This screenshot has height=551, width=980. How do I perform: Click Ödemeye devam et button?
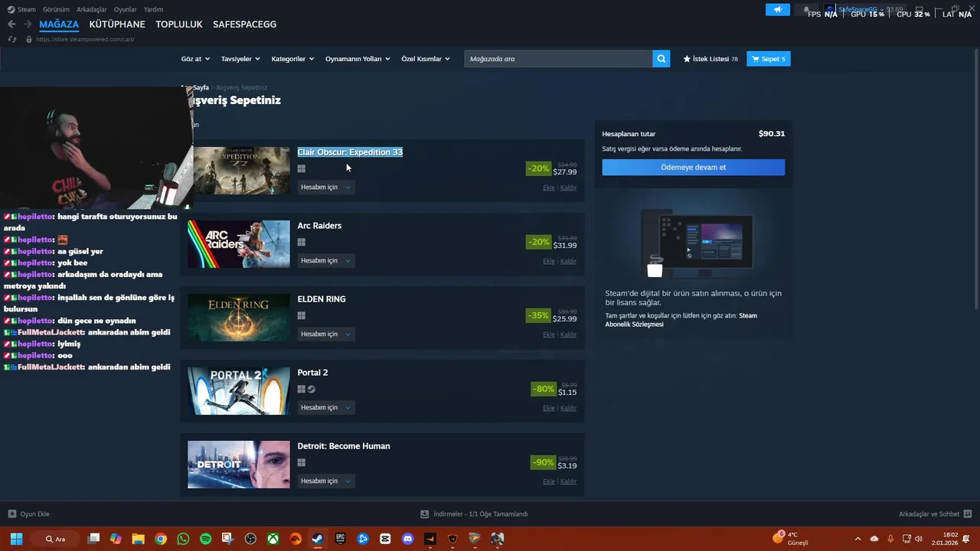coord(694,168)
